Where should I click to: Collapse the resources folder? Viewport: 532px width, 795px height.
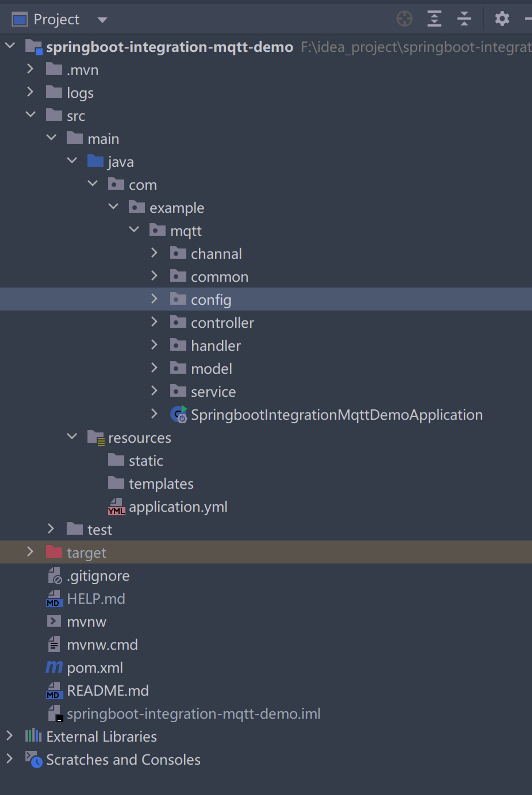(72, 436)
